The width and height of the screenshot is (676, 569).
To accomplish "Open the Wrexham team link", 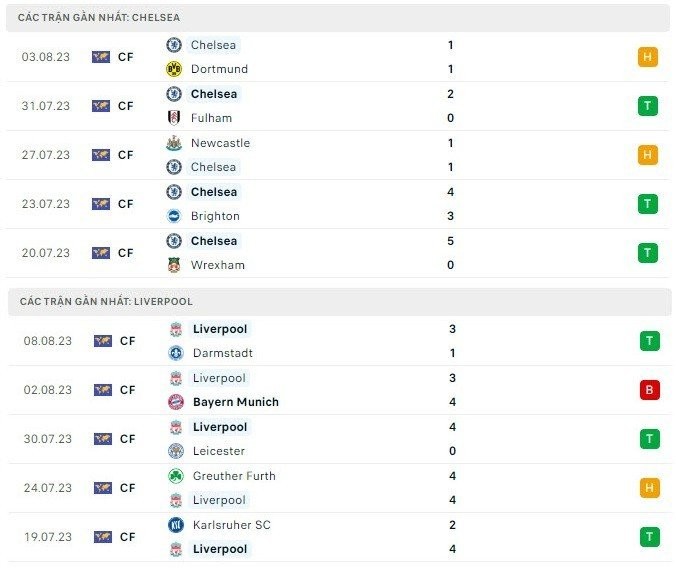I will click(x=217, y=265).
